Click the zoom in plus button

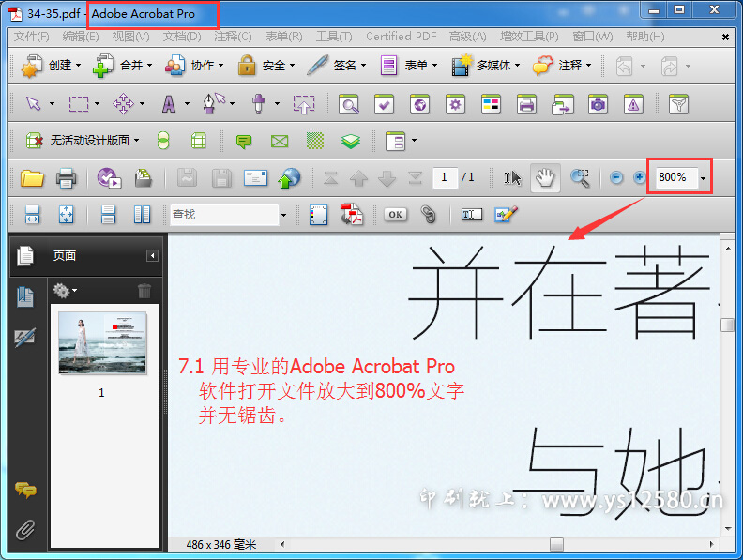coord(640,177)
